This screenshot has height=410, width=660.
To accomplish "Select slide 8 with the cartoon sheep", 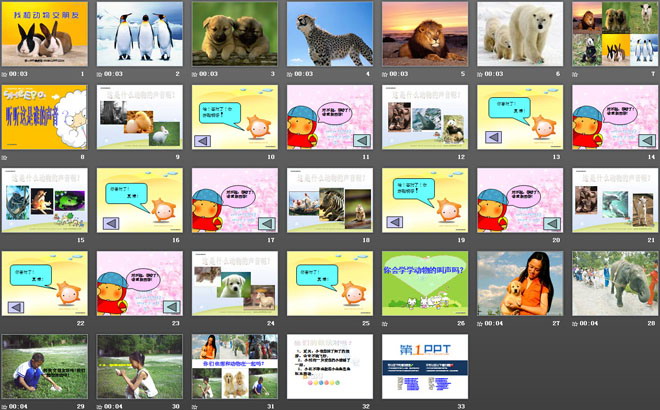I will [45, 117].
